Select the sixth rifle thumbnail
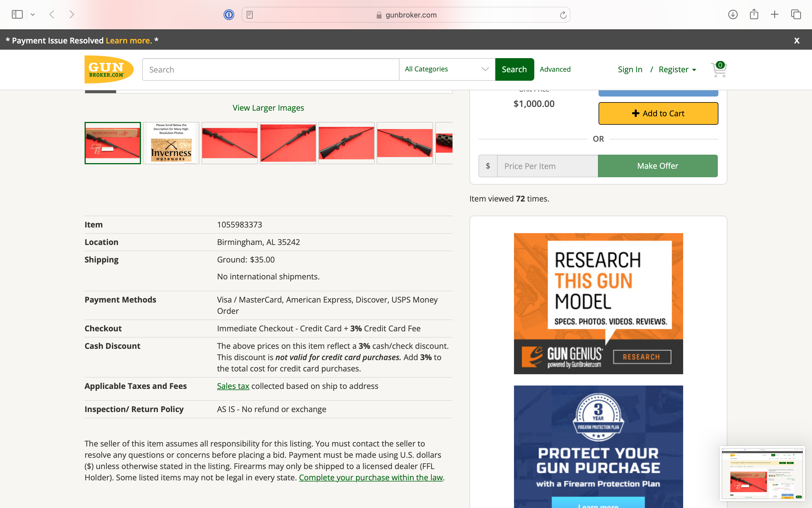Viewport: 812px width, 508px height. pyautogui.click(x=405, y=143)
